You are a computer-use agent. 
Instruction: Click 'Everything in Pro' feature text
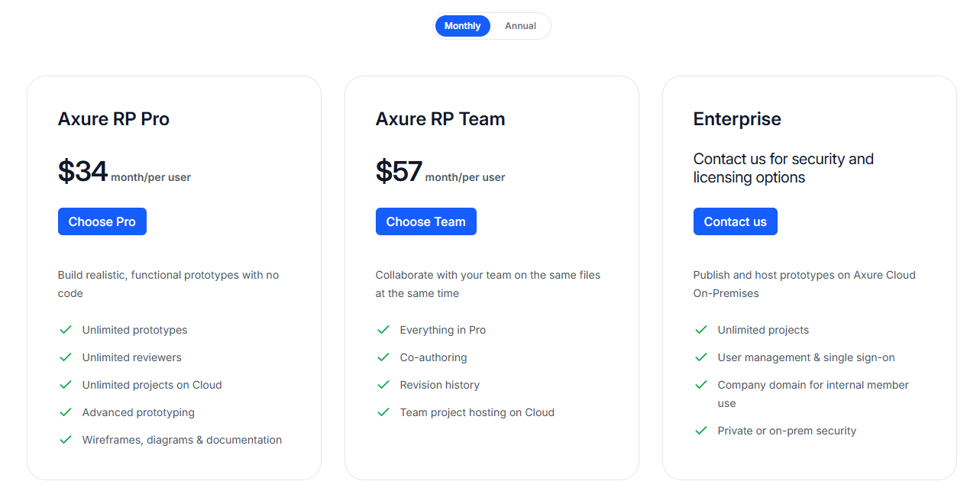(443, 330)
